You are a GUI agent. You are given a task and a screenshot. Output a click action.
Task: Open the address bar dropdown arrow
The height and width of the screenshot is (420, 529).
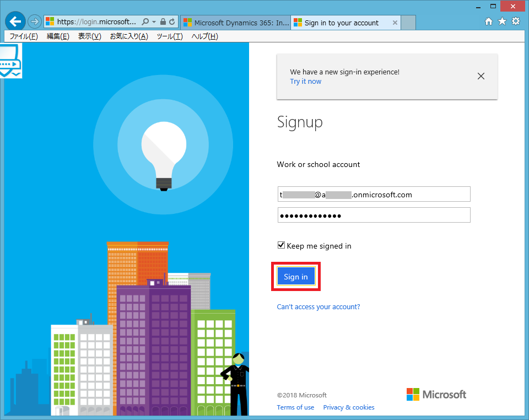[x=154, y=22]
